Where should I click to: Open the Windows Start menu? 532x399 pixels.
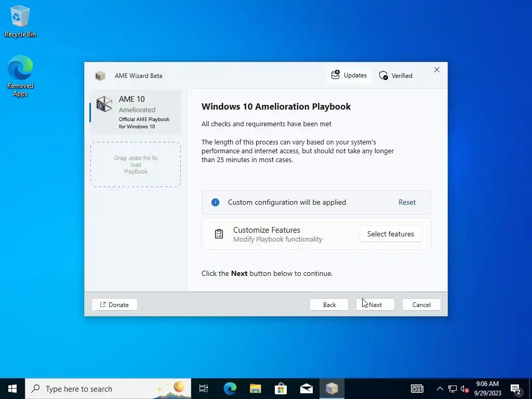(12, 389)
